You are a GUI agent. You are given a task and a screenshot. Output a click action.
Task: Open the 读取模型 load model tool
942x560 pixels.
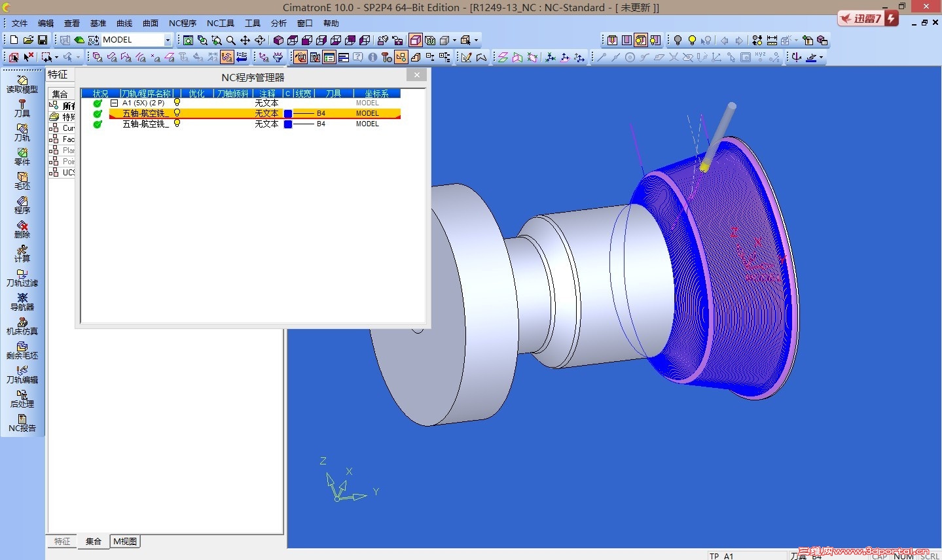[22, 84]
